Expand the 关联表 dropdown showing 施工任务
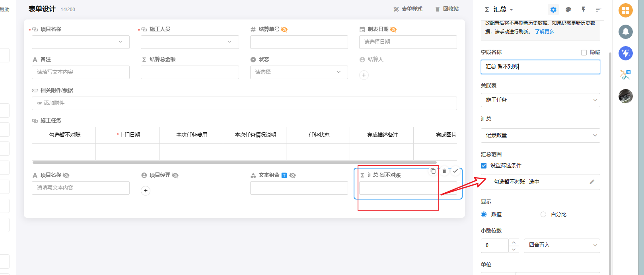Viewport: 644px width, 275px height. 540,100
